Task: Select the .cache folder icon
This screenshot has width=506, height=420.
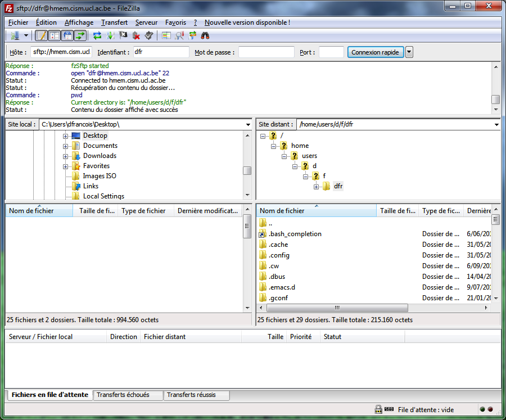Action: (x=263, y=245)
